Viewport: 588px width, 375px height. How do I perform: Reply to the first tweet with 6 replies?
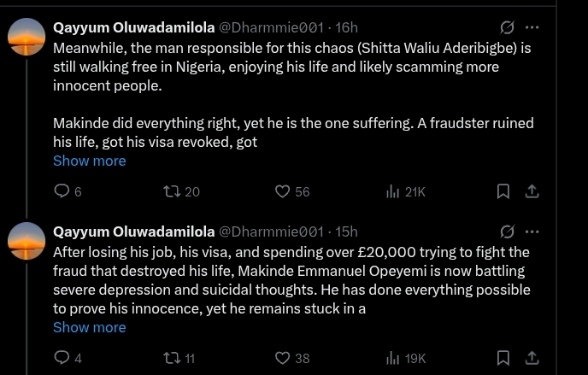click(62, 191)
